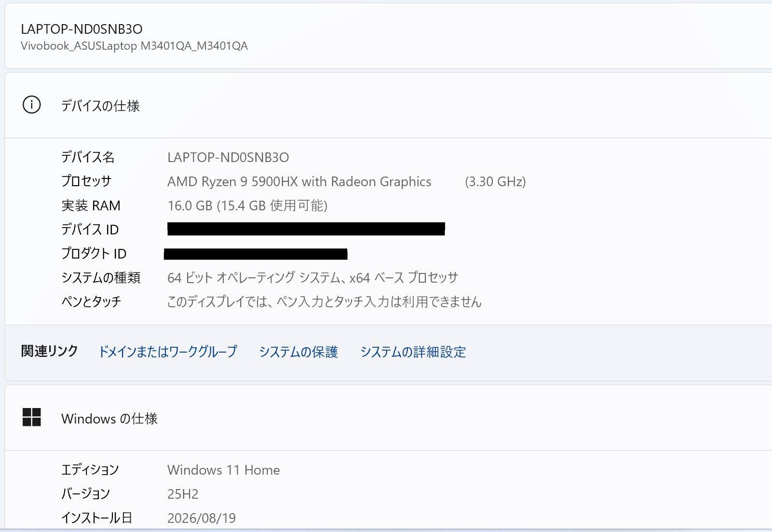Click the Windows 11 Home edition value

pyautogui.click(x=223, y=470)
